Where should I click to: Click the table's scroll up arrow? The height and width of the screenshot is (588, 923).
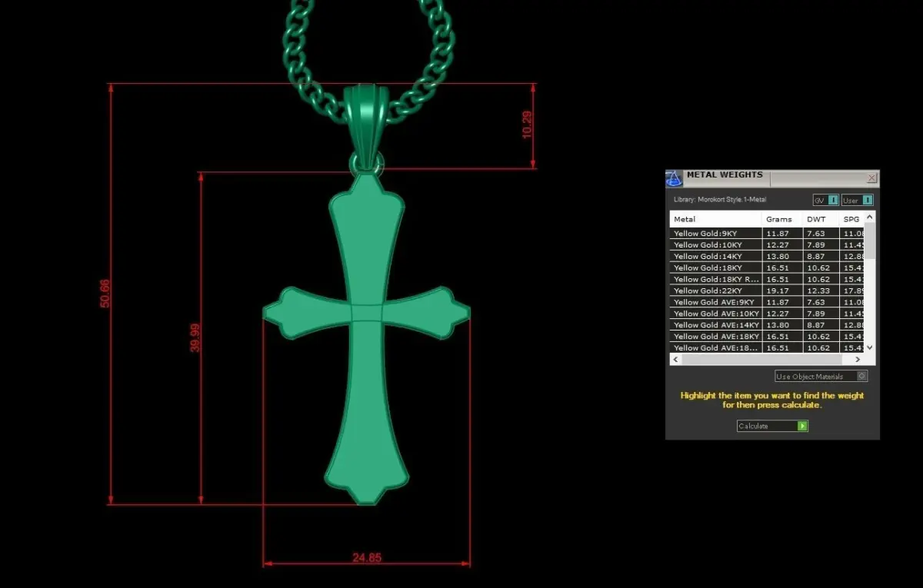pos(870,218)
